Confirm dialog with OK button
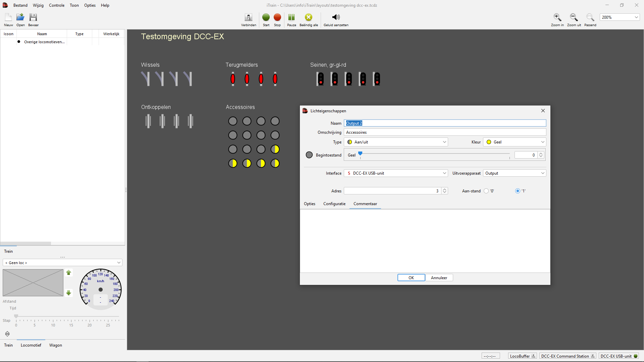This screenshot has width=644, height=362. tap(411, 278)
